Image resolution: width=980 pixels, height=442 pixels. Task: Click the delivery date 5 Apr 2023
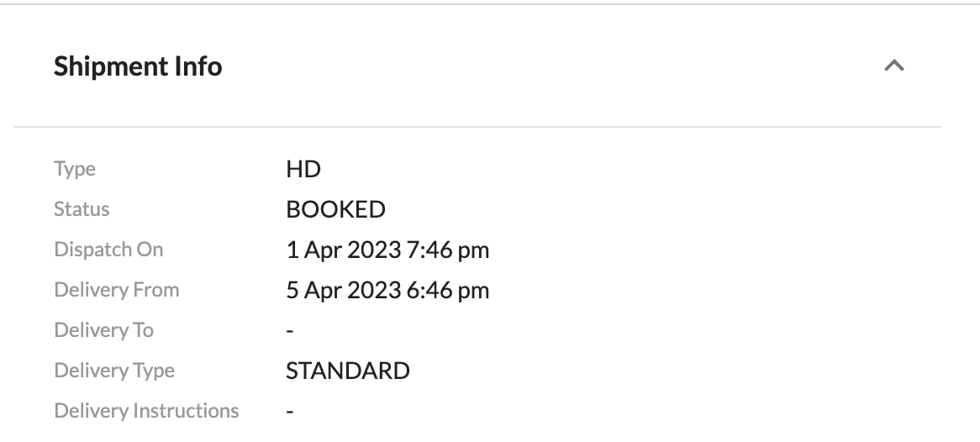tap(342, 290)
